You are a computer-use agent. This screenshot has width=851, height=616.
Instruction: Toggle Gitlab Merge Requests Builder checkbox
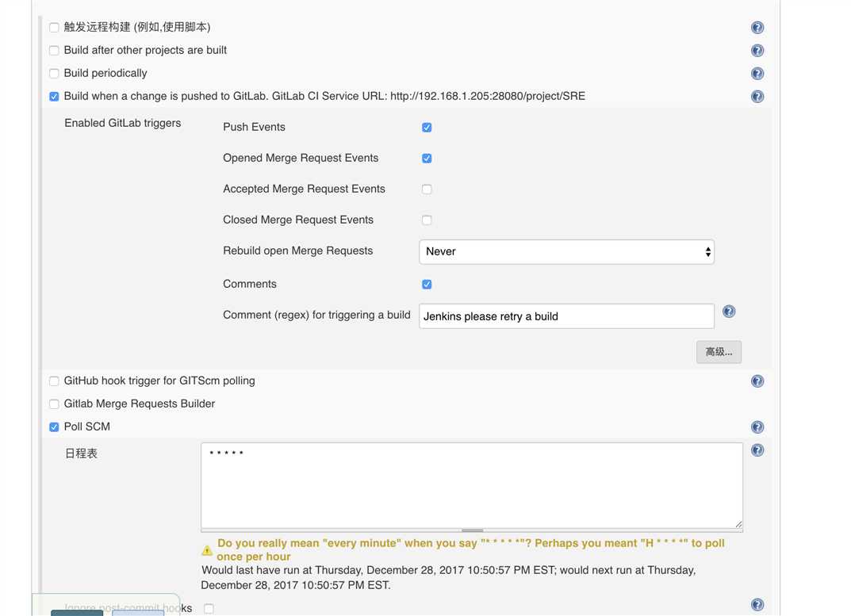tap(54, 404)
